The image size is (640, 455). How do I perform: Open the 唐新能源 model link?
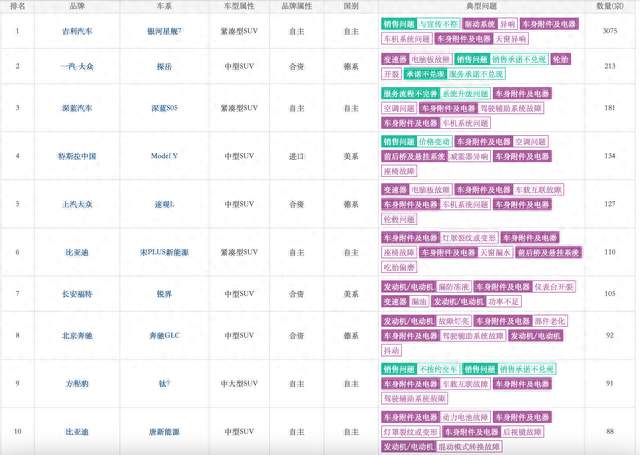pos(164,431)
